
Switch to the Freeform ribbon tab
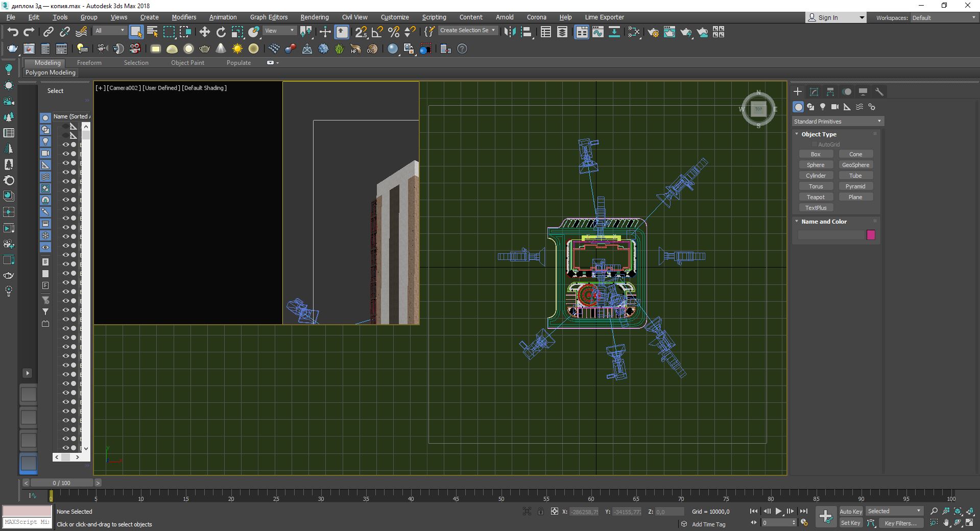click(89, 63)
